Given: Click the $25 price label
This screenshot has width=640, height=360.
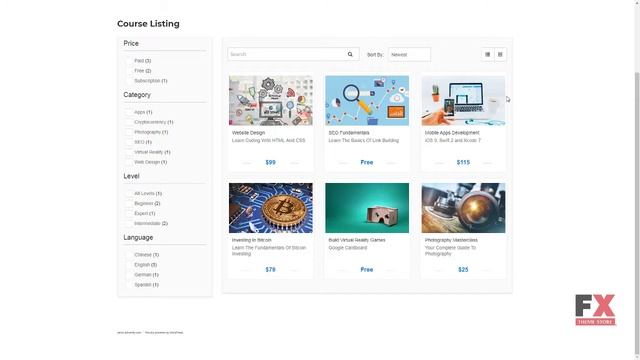Looking at the screenshot, I should pyautogui.click(x=463, y=270).
